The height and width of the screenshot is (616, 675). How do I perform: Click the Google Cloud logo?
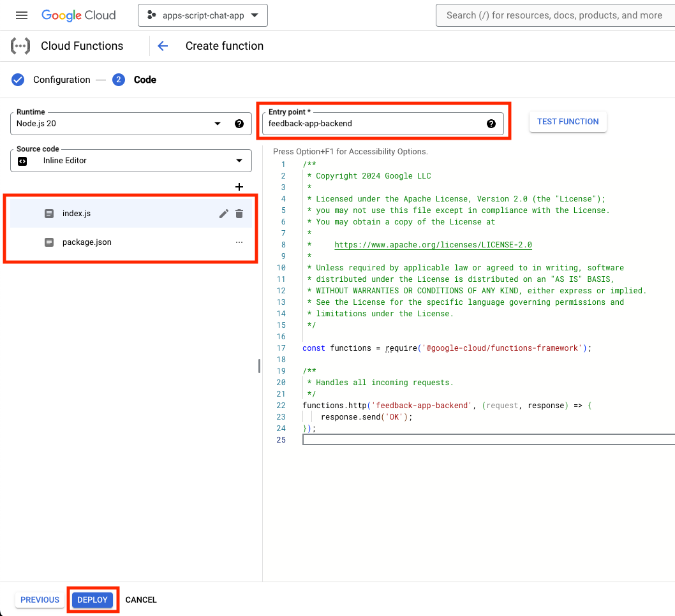point(78,15)
